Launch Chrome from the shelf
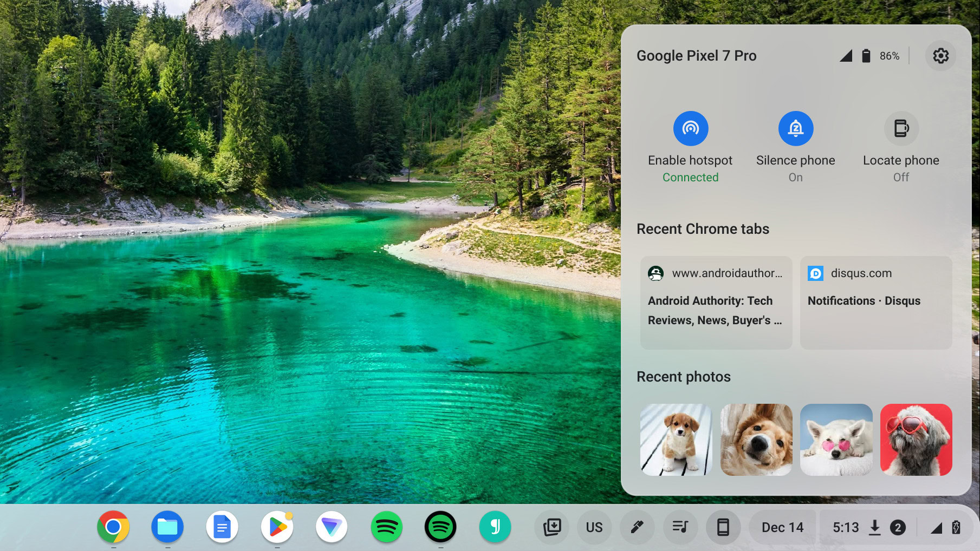 pyautogui.click(x=113, y=527)
